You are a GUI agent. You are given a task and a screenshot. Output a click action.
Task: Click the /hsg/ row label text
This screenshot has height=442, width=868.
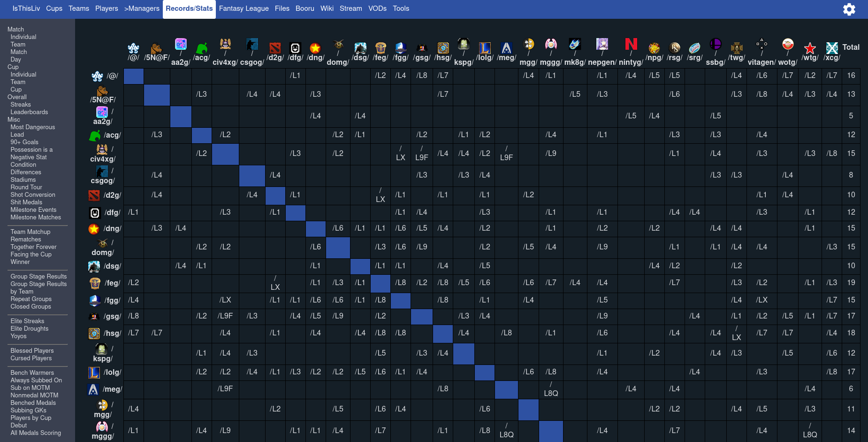pyautogui.click(x=113, y=333)
